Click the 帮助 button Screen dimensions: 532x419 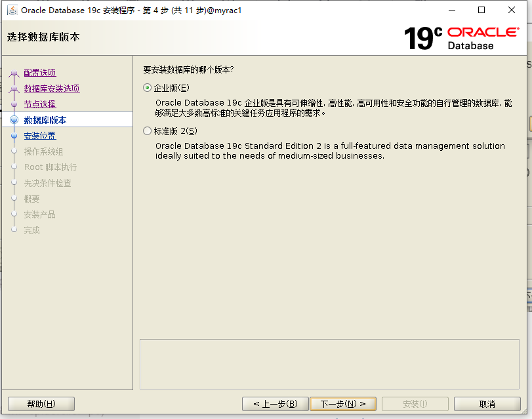41,403
